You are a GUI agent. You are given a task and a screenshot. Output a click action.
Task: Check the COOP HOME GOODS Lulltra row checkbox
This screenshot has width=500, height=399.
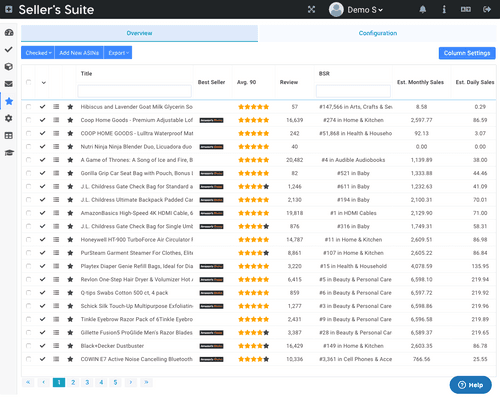(28, 133)
